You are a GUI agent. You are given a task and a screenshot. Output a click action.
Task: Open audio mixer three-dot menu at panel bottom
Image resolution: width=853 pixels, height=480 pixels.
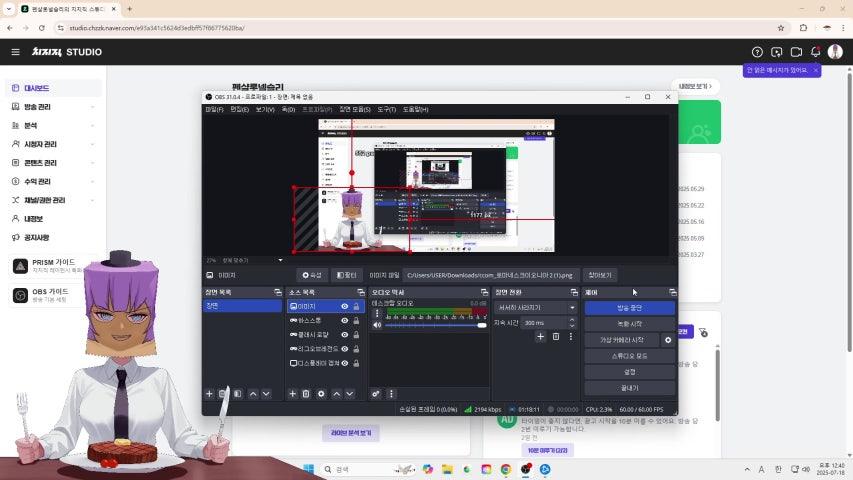click(391, 393)
